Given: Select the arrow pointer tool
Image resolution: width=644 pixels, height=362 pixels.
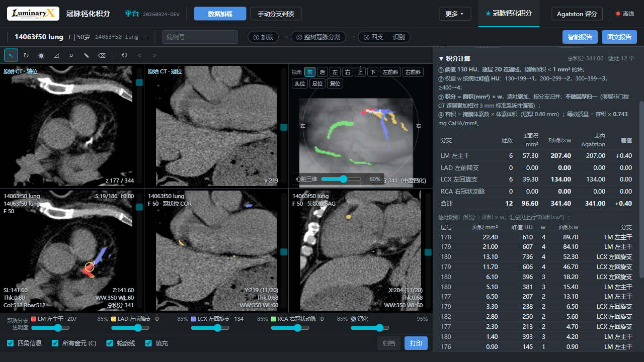Looking at the screenshot, I should pyautogui.click(x=11, y=55).
